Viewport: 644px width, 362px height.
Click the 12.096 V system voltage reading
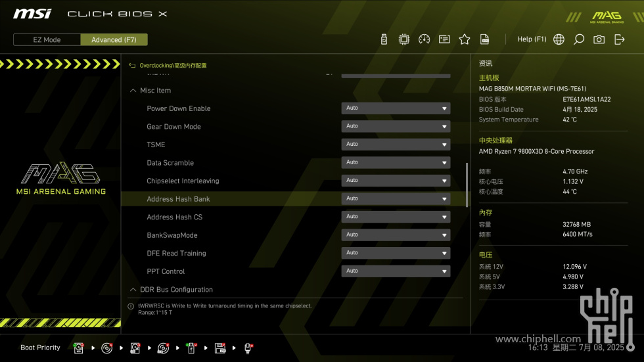tap(574, 267)
